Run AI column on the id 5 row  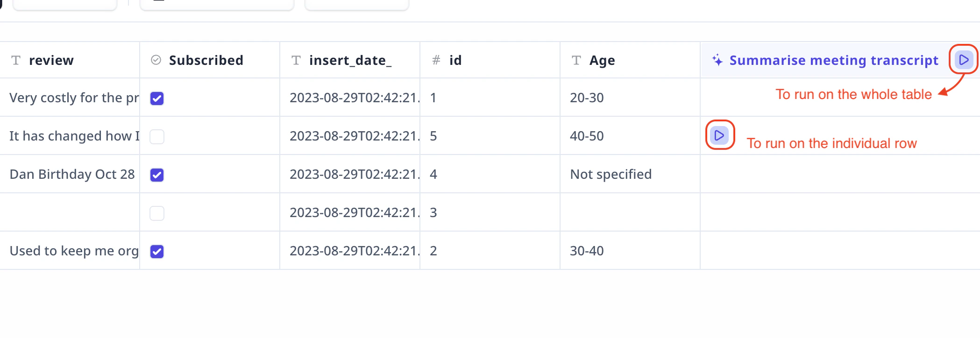tap(719, 135)
